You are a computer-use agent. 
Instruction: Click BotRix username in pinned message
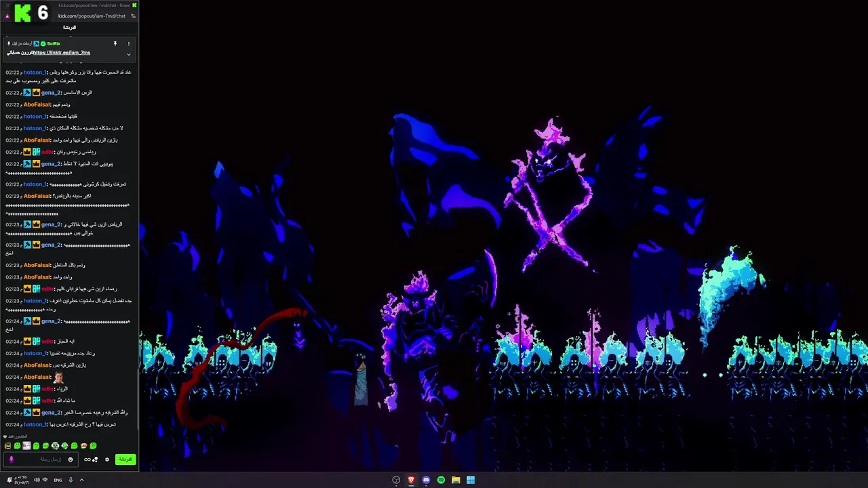pos(54,44)
